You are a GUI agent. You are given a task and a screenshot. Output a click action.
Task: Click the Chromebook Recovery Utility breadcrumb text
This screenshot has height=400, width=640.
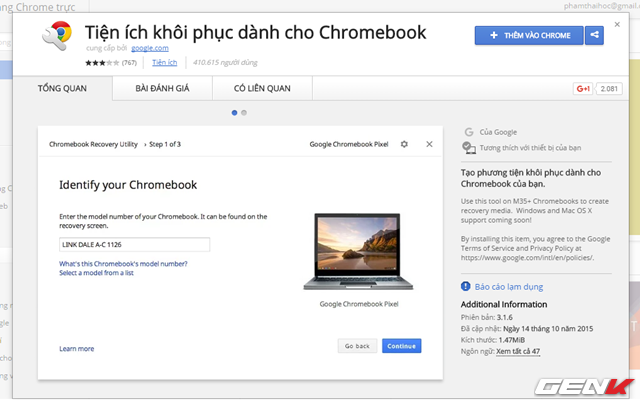click(x=93, y=144)
